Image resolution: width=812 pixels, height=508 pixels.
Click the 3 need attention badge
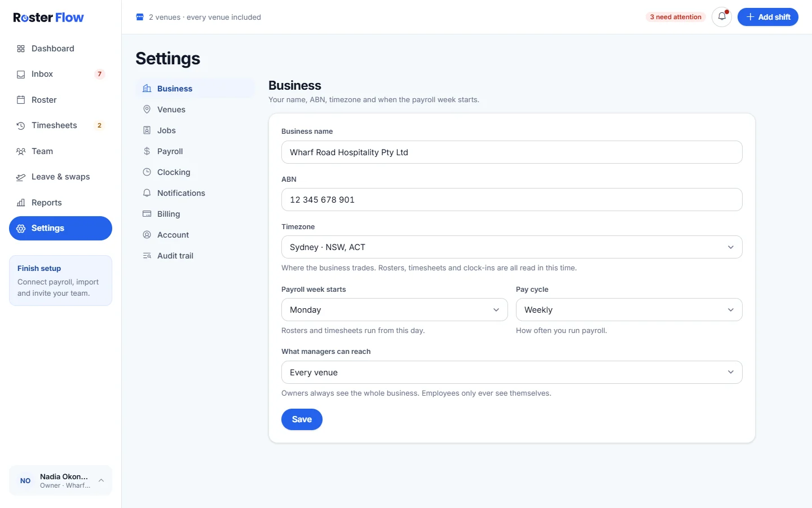tap(676, 17)
